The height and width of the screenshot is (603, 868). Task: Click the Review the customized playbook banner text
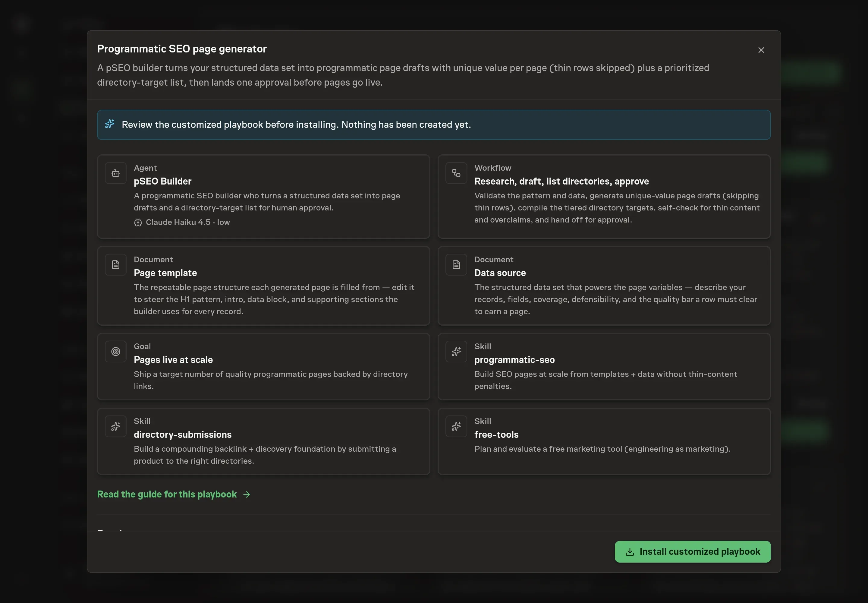tap(296, 125)
